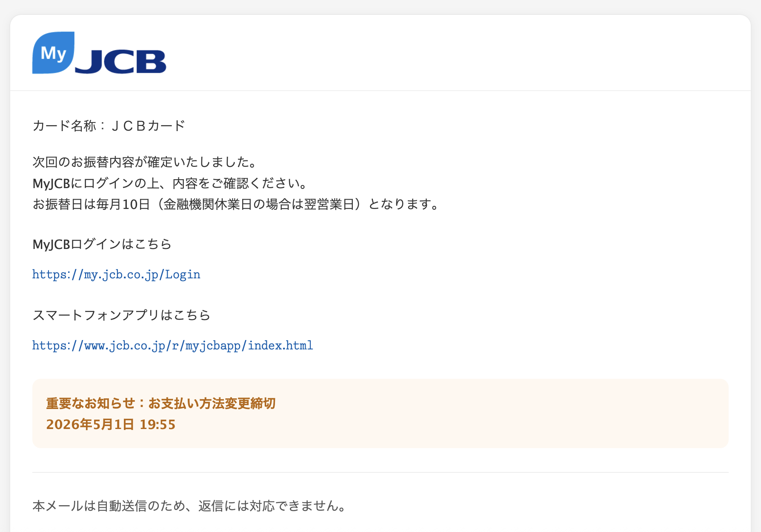Click the MyJCBログインはこちら heading
This screenshot has width=761, height=532.
pos(102,244)
